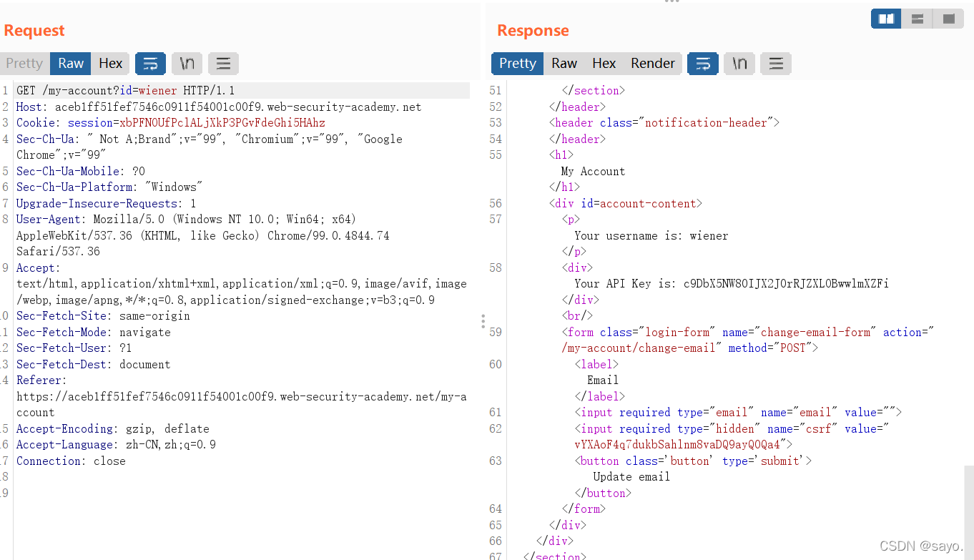974x560 pixels.
Task: Select side-by-side layout view icon
Action: (886, 19)
